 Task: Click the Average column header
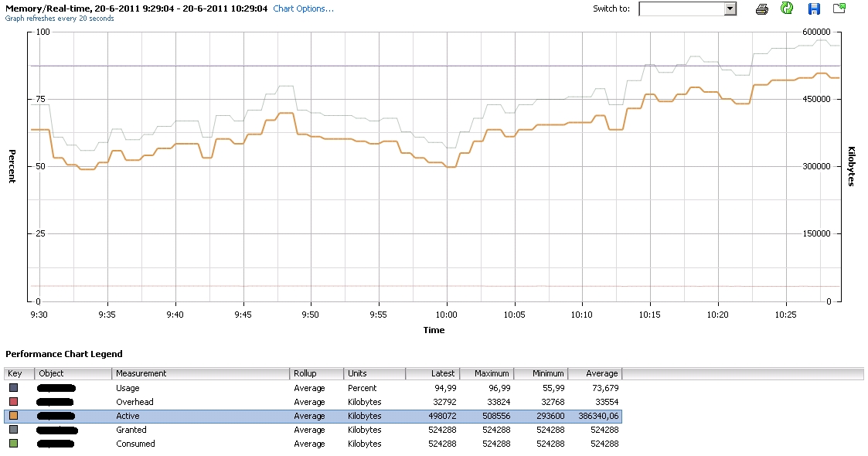595,373
